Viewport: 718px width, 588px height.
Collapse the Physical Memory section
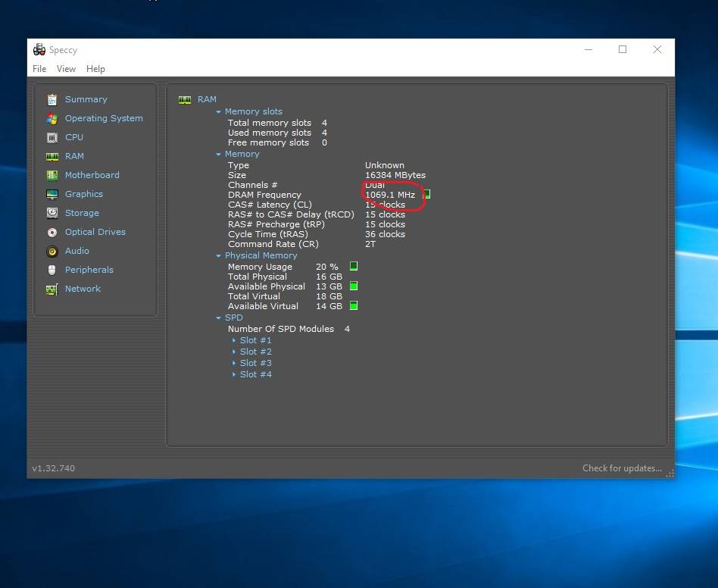(x=218, y=255)
